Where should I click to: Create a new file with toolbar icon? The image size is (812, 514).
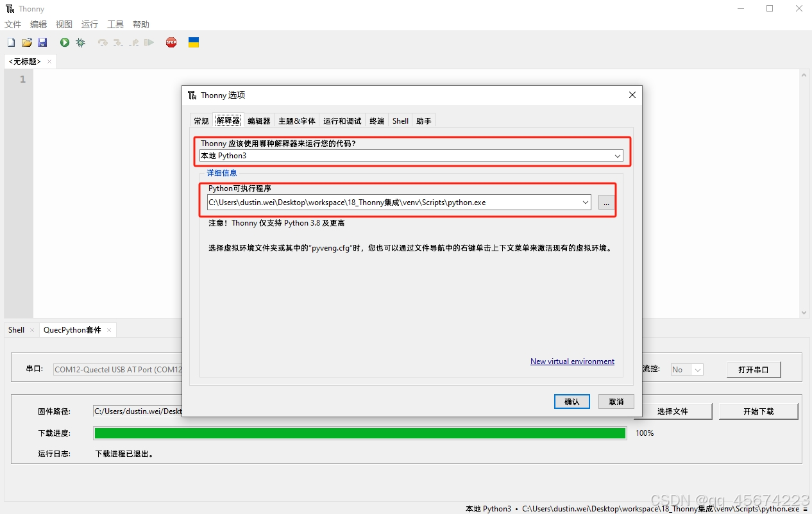tap(11, 42)
